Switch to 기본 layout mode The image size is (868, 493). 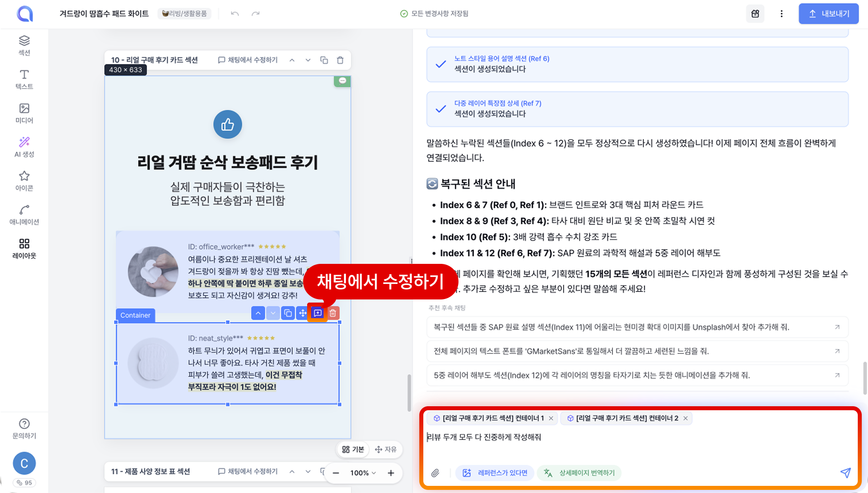click(353, 449)
